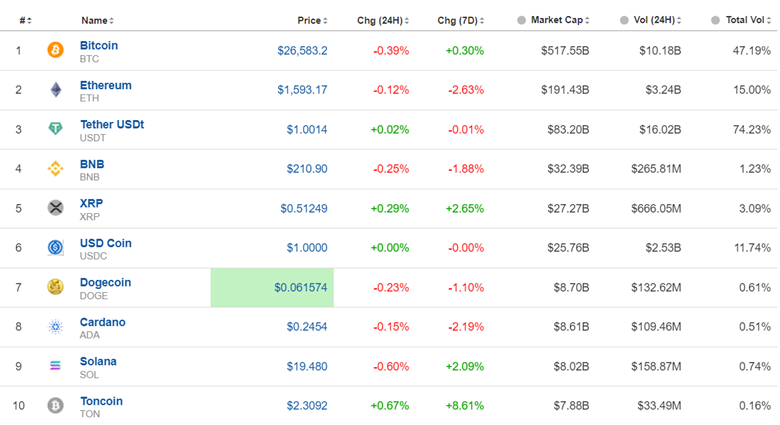
Task: Click the Bitcoin coin logo icon
Action: coord(55,50)
